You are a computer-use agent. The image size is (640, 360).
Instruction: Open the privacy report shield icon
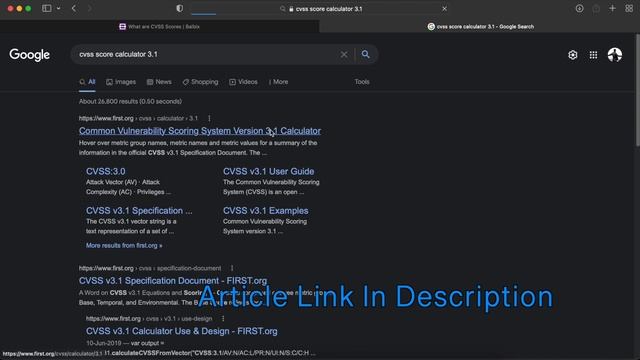pyautogui.click(x=179, y=8)
